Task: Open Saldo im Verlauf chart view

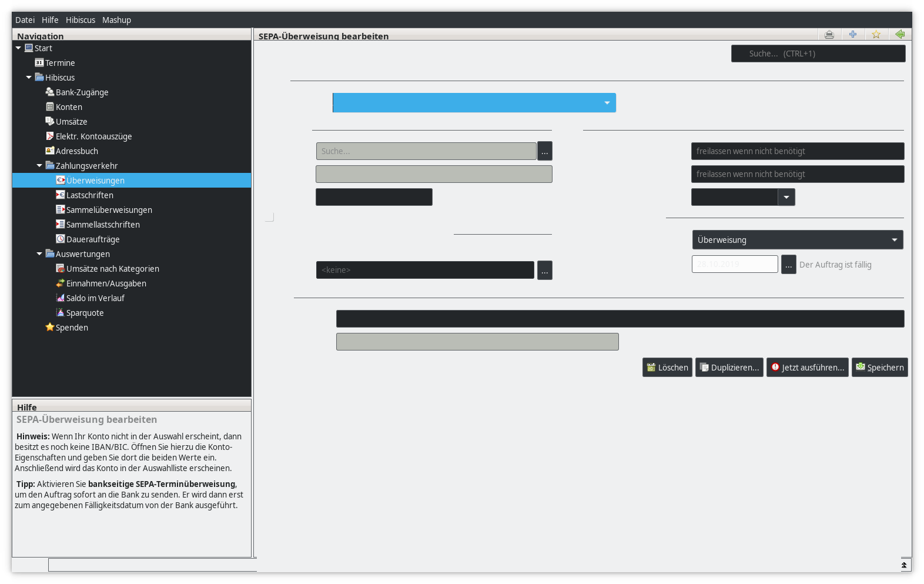Action: pyautogui.click(x=95, y=298)
